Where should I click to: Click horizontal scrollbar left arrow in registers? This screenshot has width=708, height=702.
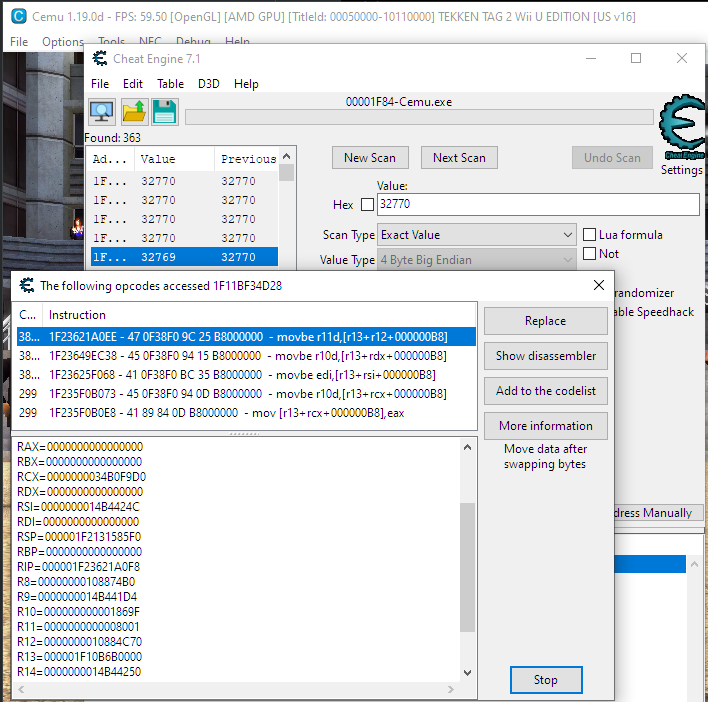(x=21, y=689)
